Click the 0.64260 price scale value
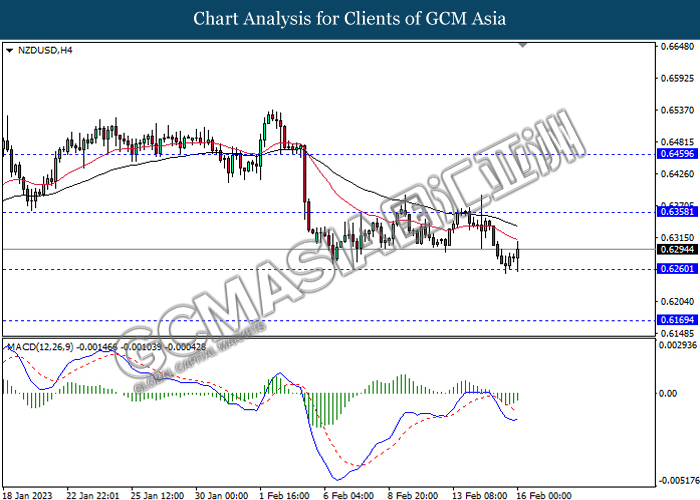700x500 pixels. point(677,174)
